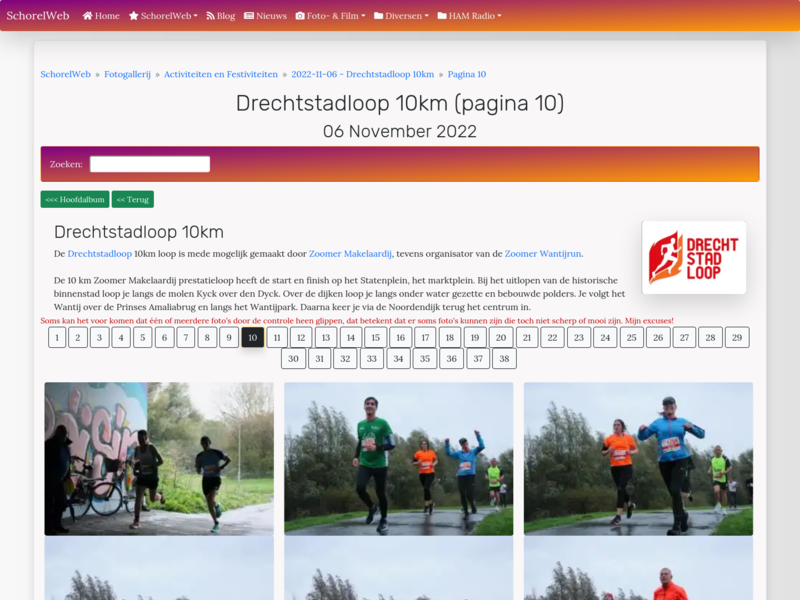Open the graffiti wall runners photo

tap(159, 459)
